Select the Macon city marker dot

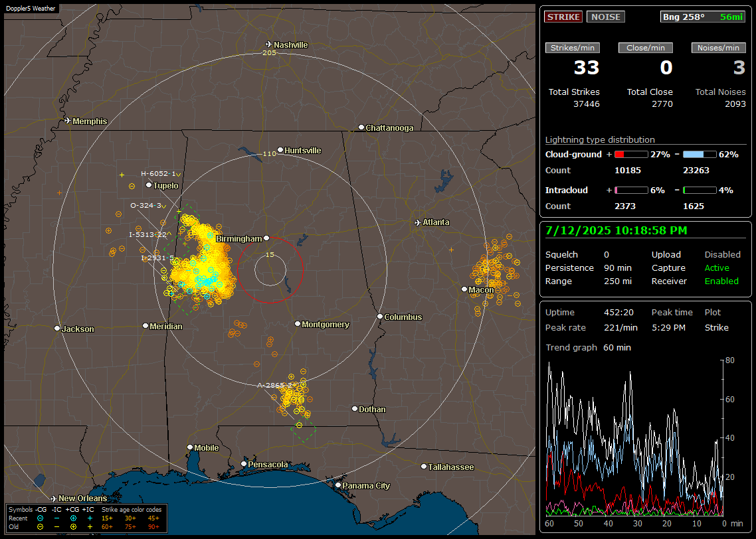464,289
